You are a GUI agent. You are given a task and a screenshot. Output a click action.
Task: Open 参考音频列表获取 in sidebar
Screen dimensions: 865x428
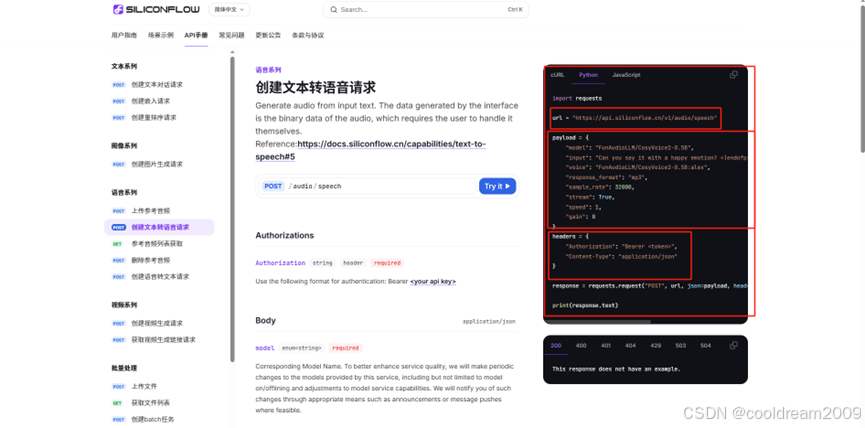coord(159,244)
